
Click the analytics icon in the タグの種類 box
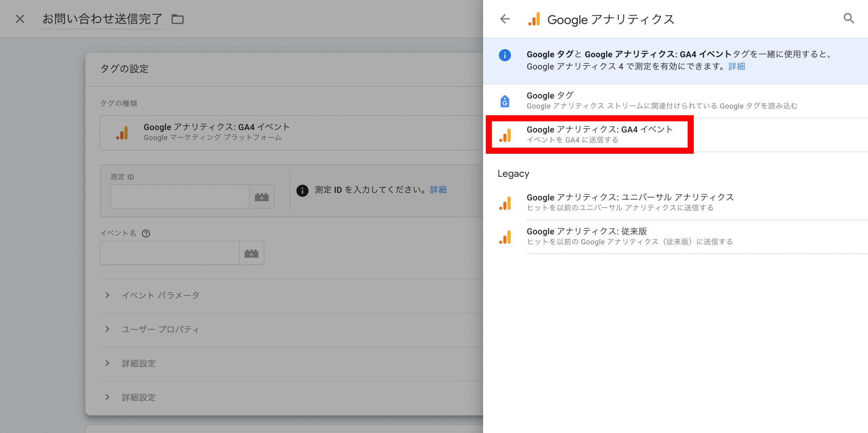click(x=122, y=133)
